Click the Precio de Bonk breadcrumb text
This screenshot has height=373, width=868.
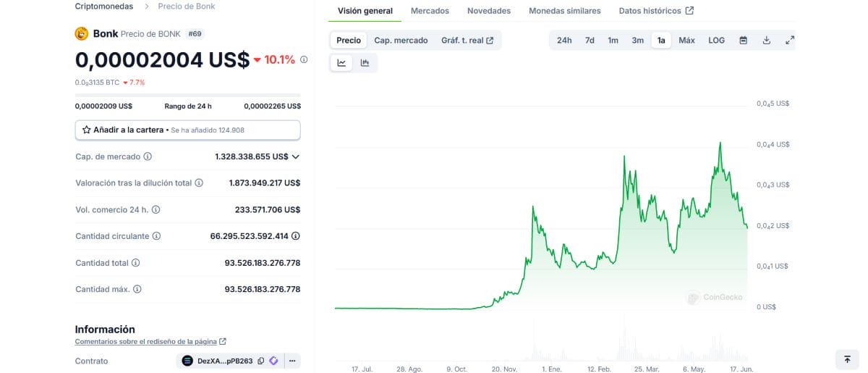coord(187,6)
